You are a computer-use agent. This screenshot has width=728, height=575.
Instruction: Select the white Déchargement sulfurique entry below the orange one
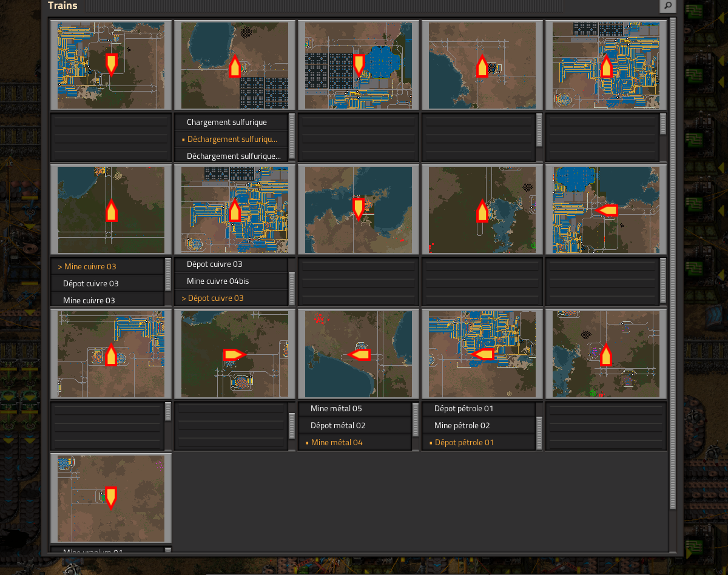[231, 156]
